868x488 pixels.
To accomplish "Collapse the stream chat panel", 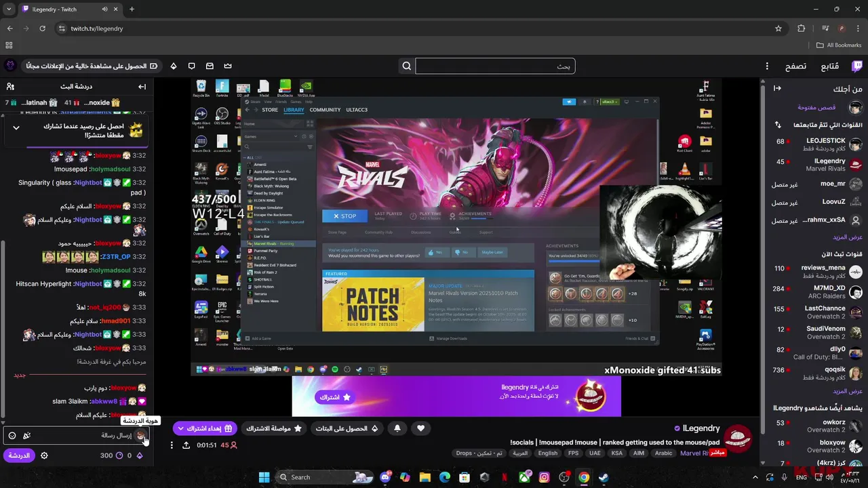I will tap(142, 87).
